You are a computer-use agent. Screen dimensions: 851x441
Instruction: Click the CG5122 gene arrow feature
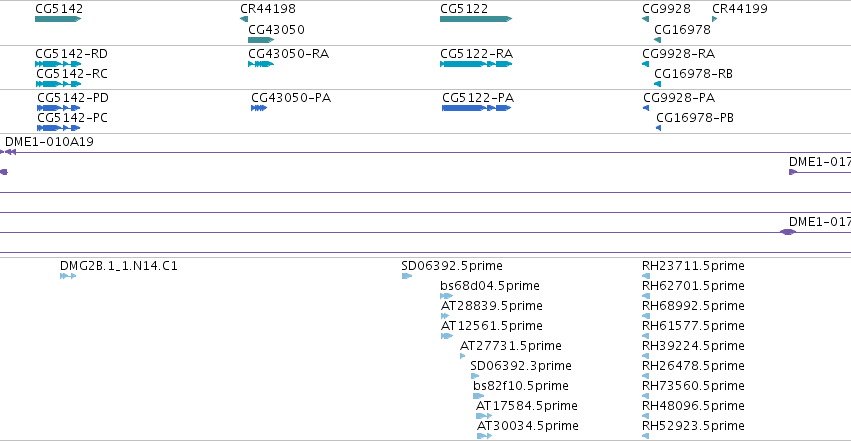[476, 19]
